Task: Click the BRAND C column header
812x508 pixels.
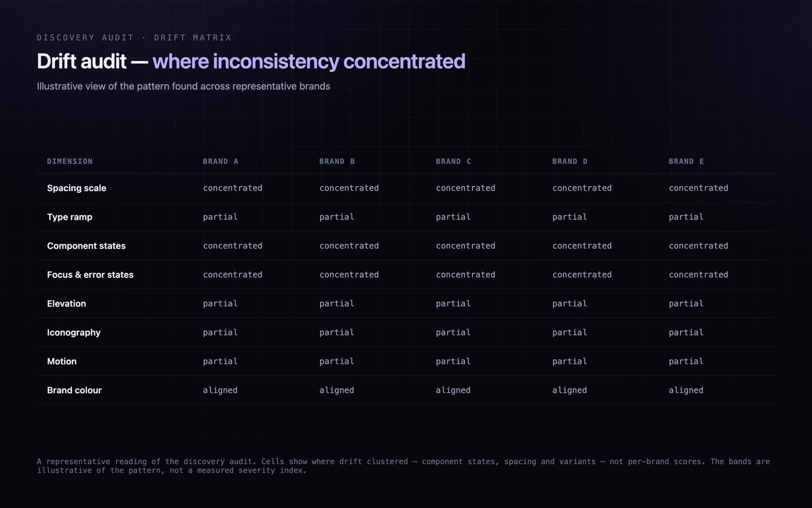Action: (x=453, y=162)
